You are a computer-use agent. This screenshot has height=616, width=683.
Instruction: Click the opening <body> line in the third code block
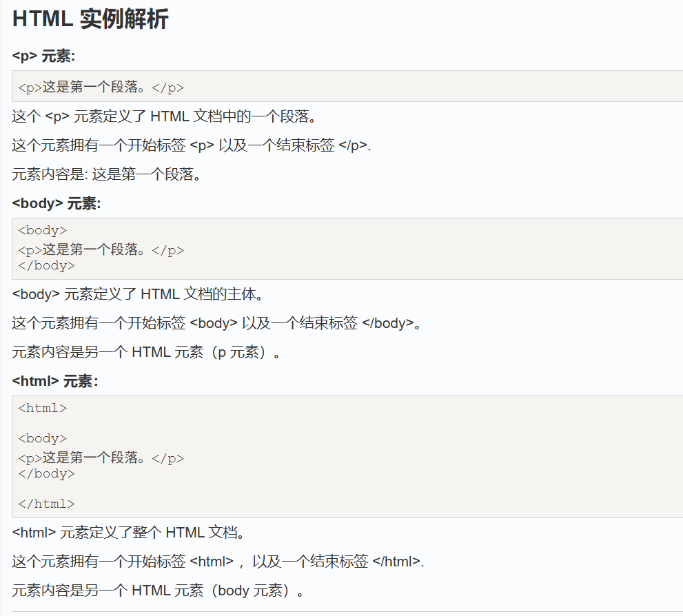[x=43, y=438]
